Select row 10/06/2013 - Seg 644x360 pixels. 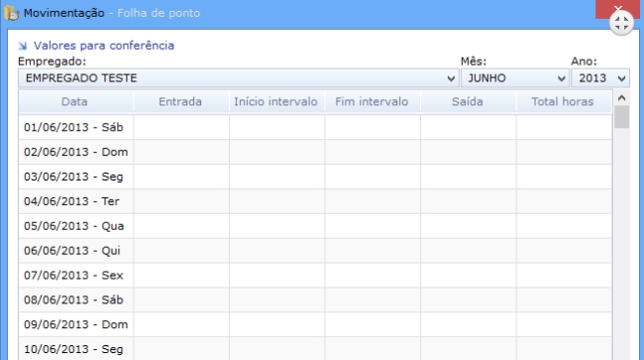click(x=315, y=348)
